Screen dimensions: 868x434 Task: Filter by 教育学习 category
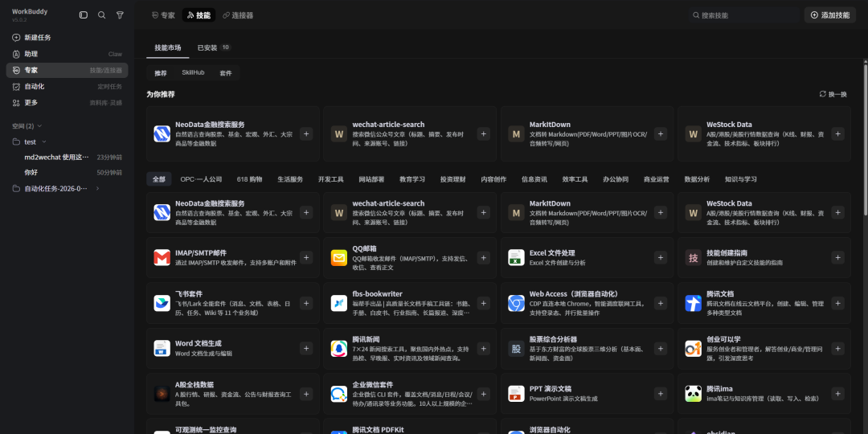(412, 179)
